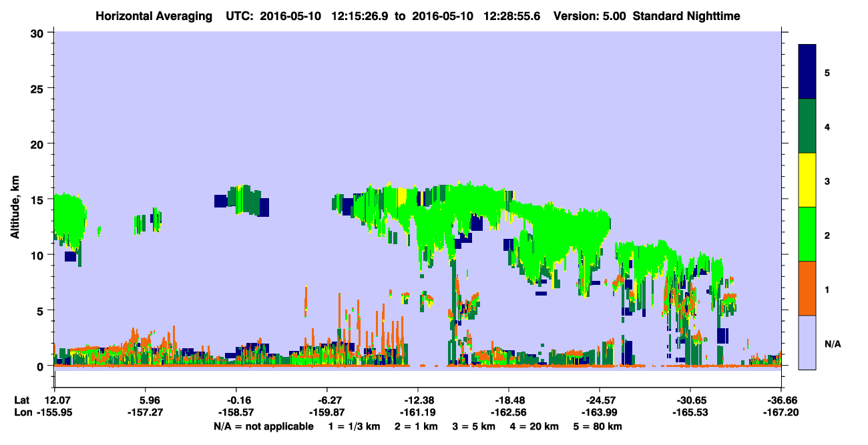Click longitude value -158.57
Viewport: 868px width, 445px height.
point(236,413)
